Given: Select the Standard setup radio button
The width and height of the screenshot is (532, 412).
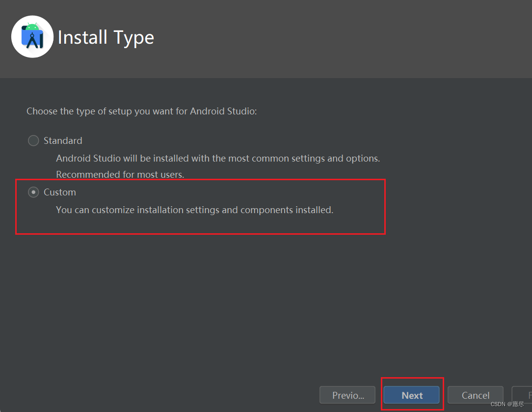Looking at the screenshot, I should point(33,140).
